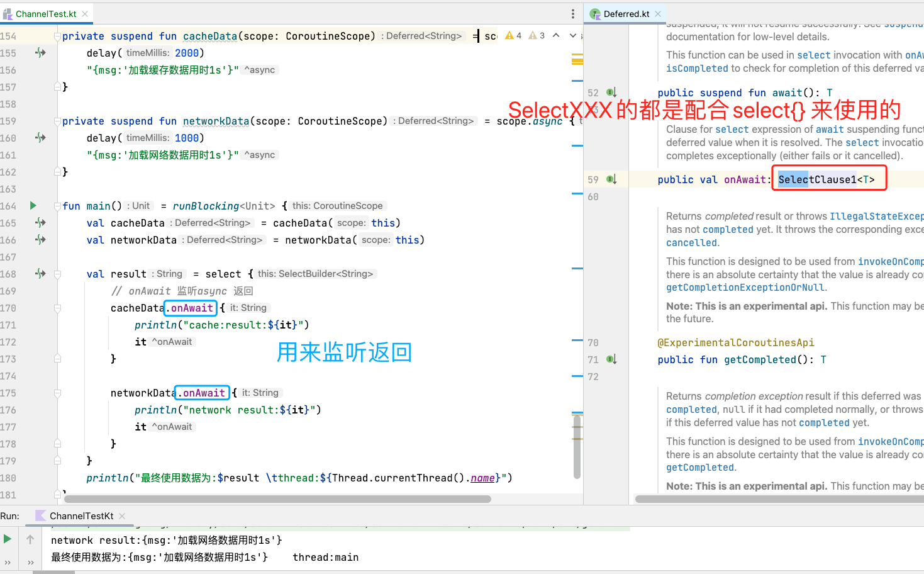
Task: Collapse fold end marker on line 173
Action: pyautogui.click(x=57, y=358)
